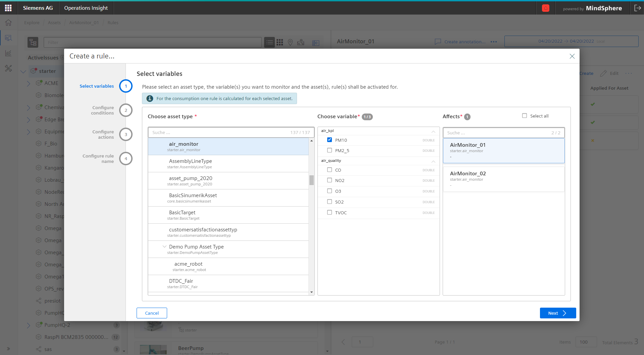
Task: Expand the Demo Pump Asset Type entry
Action: tap(164, 247)
